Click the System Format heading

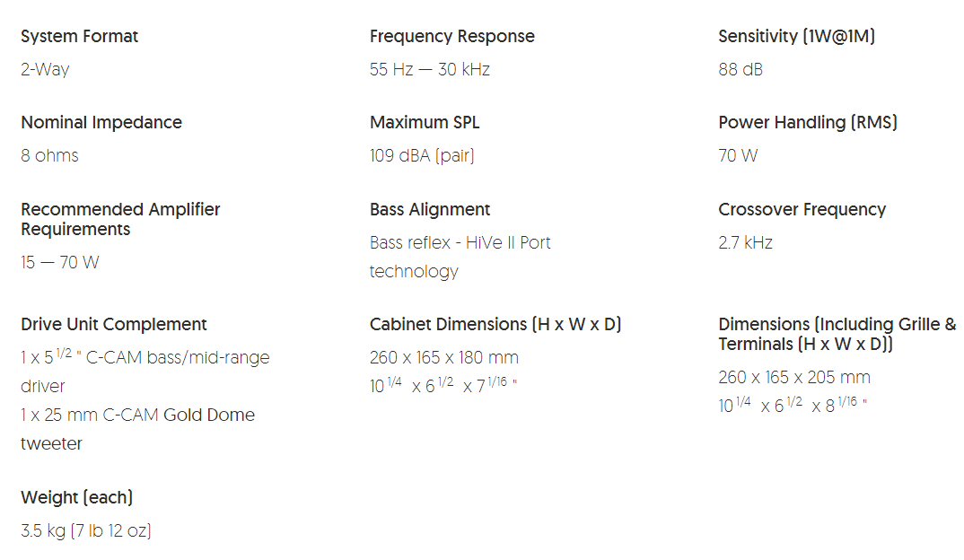point(79,37)
